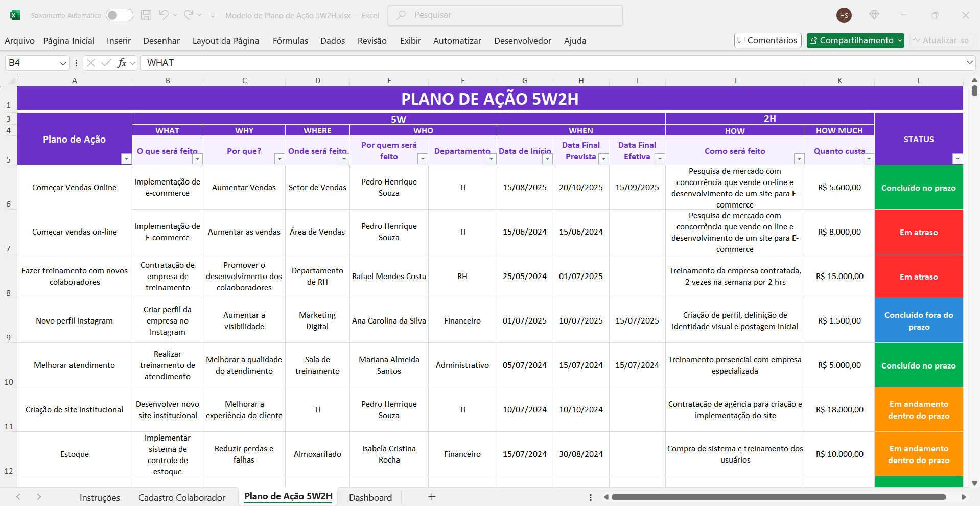Expand the formula bar chevron
Screen dimensions: 980x506
tap(969, 62)
